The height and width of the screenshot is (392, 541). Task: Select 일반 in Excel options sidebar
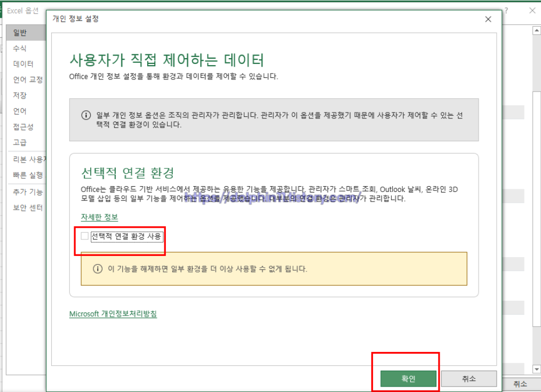click(x=26, y=33)
